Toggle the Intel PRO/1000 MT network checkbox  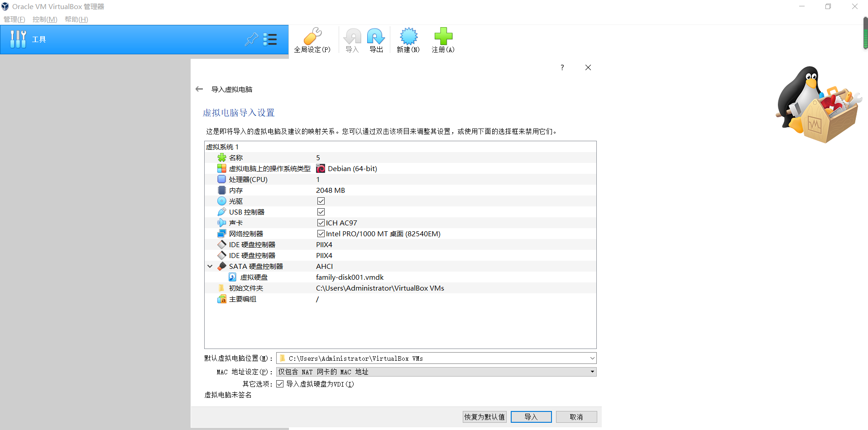point(321,234)
